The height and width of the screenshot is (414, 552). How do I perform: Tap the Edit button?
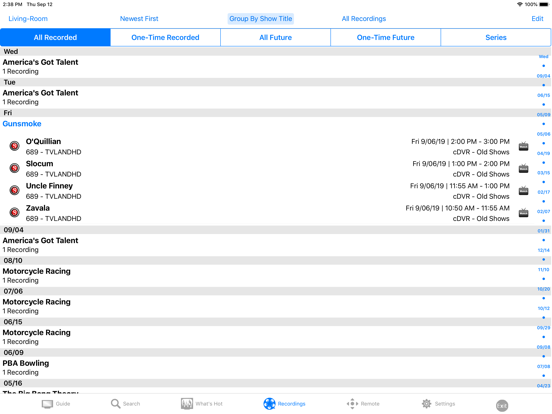coord(537,19)
